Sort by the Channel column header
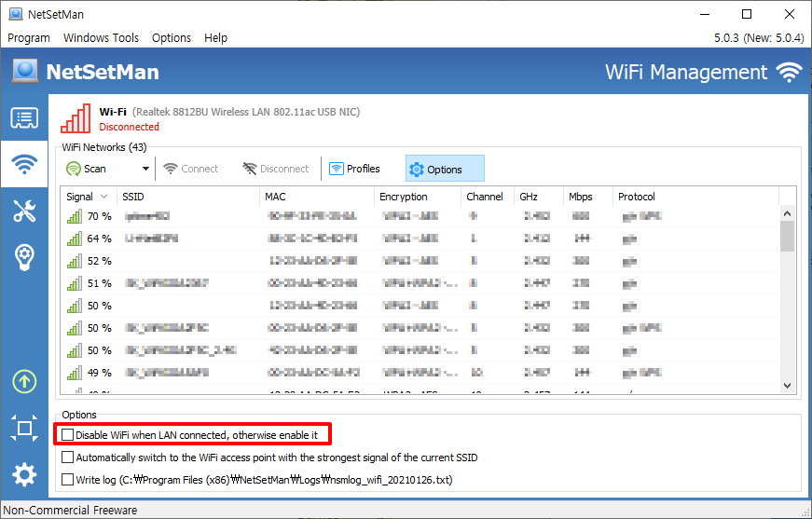Viewport: 812px width, 519px height. pos(488,197)
